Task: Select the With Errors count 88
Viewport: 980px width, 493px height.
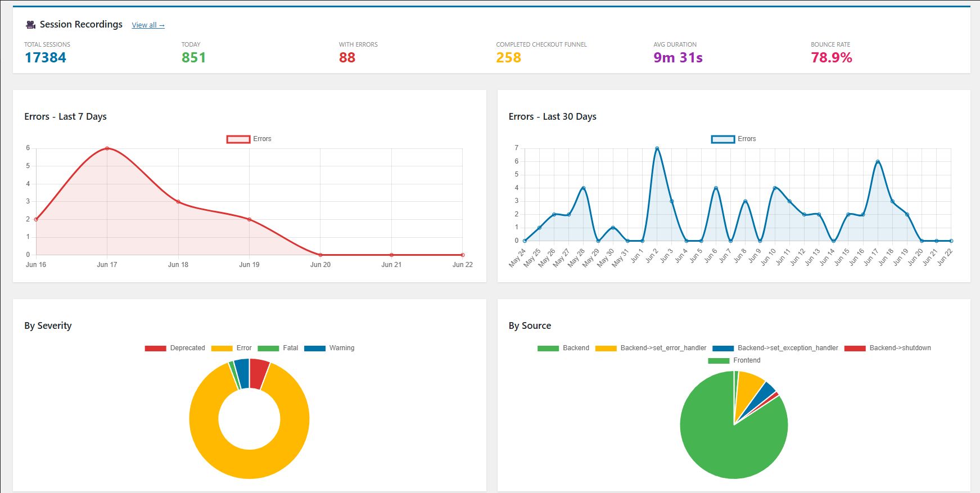Action: 347,57
